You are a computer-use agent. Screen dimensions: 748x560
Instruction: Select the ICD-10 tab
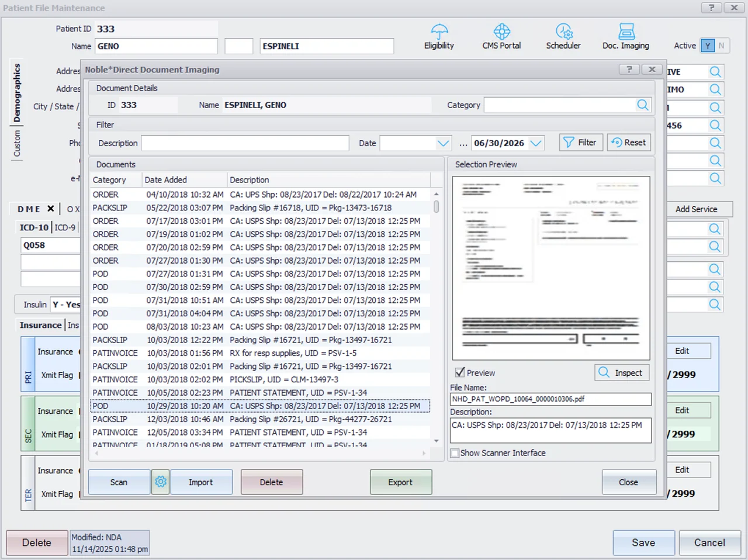click(x=34, y=227)
